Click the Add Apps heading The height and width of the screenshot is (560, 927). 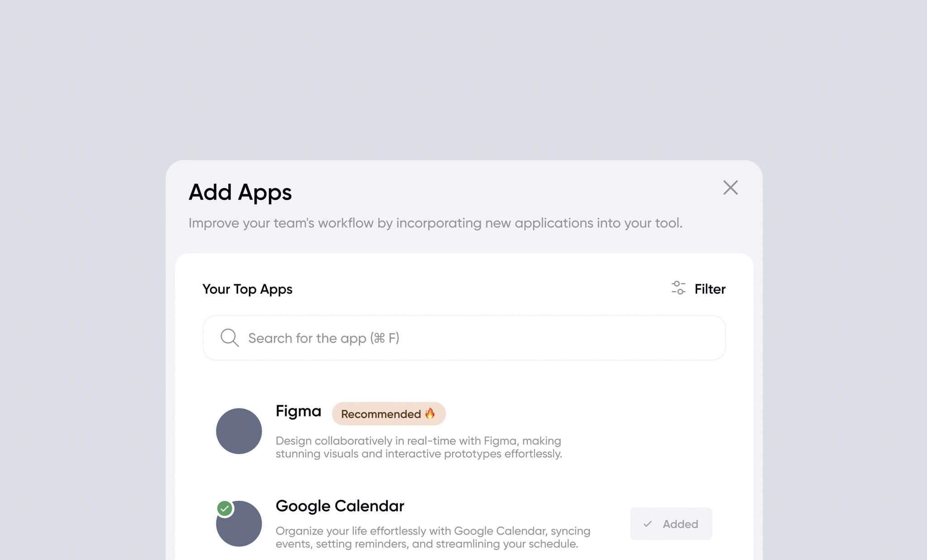point(240,192)
